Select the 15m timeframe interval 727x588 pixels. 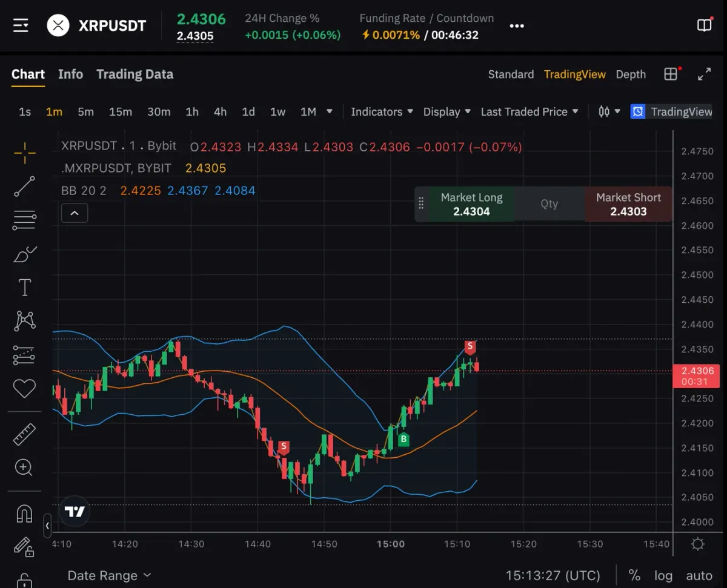tap(121, 112)
